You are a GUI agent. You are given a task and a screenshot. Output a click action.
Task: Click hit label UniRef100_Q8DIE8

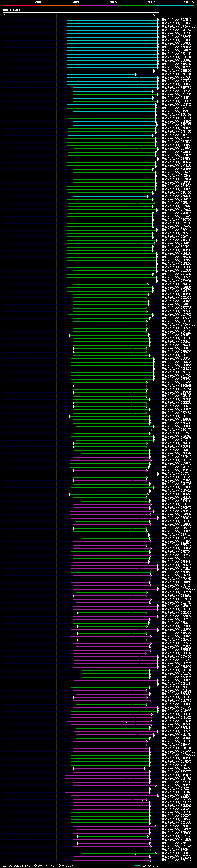tap(176, 125)
